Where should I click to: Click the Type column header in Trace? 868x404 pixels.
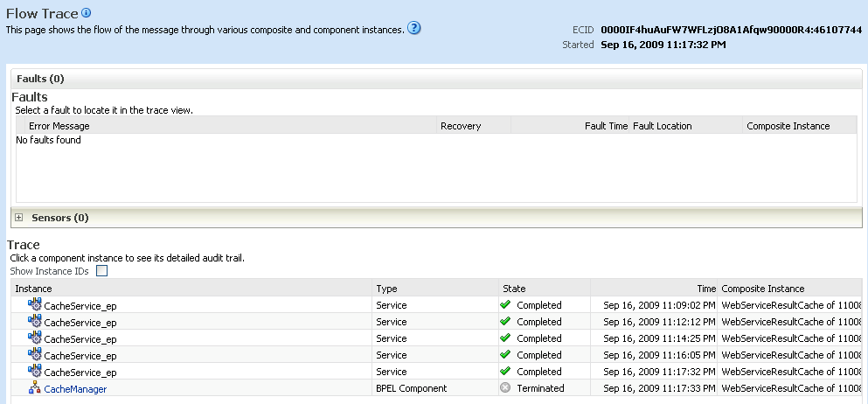click(386, 289)
